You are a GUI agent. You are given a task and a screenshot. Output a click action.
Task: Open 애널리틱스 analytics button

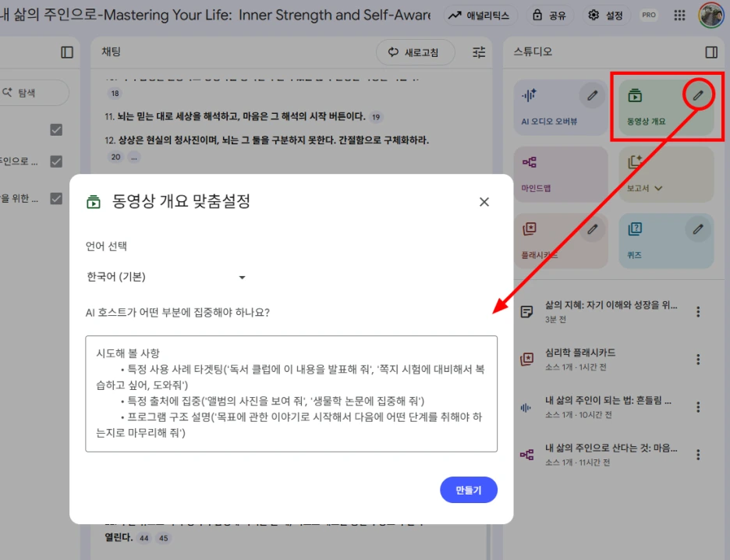point(479,16)
